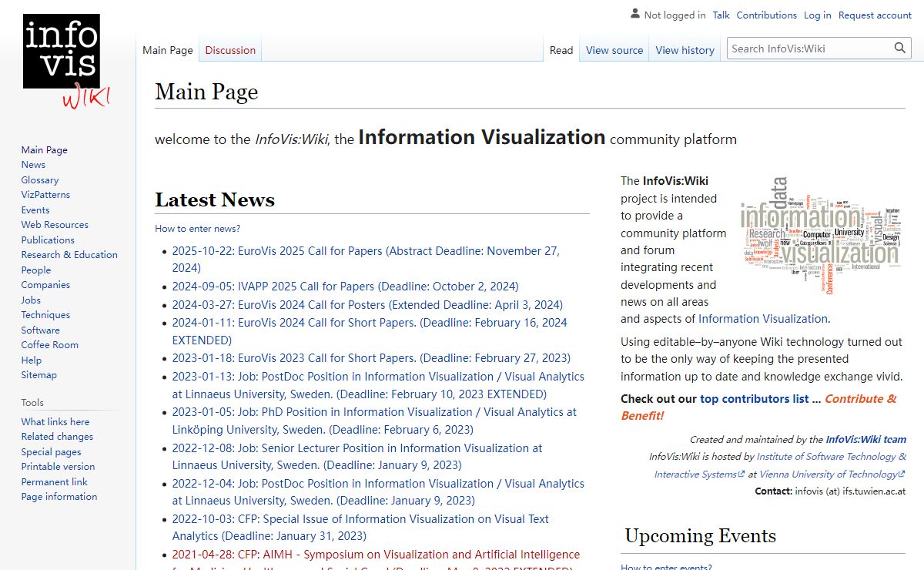The image size is (924, 570).
Task: Click the user icon beside Not logged in
Action: 635,14
